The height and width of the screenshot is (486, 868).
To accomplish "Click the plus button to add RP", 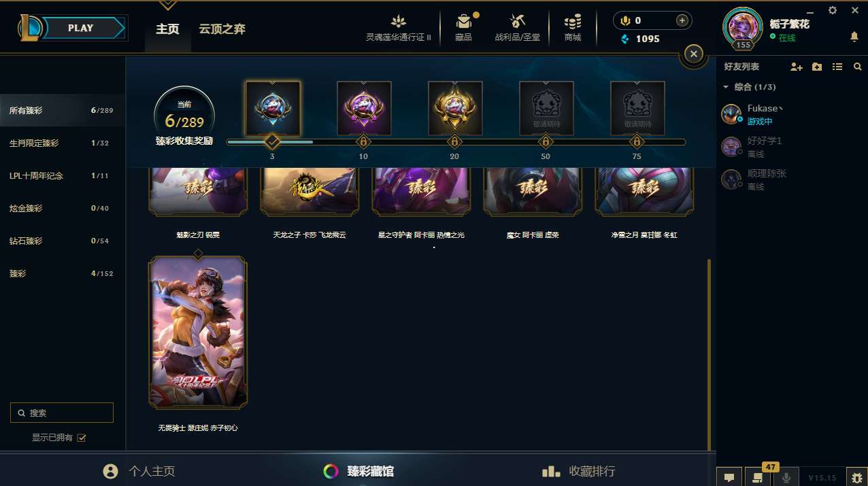I will point(682,20).
